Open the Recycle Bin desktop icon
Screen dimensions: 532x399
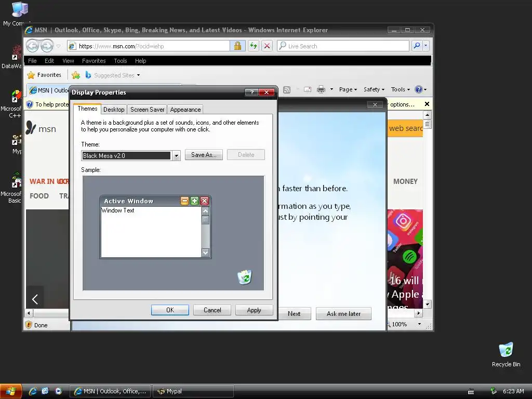pos(506,354)
